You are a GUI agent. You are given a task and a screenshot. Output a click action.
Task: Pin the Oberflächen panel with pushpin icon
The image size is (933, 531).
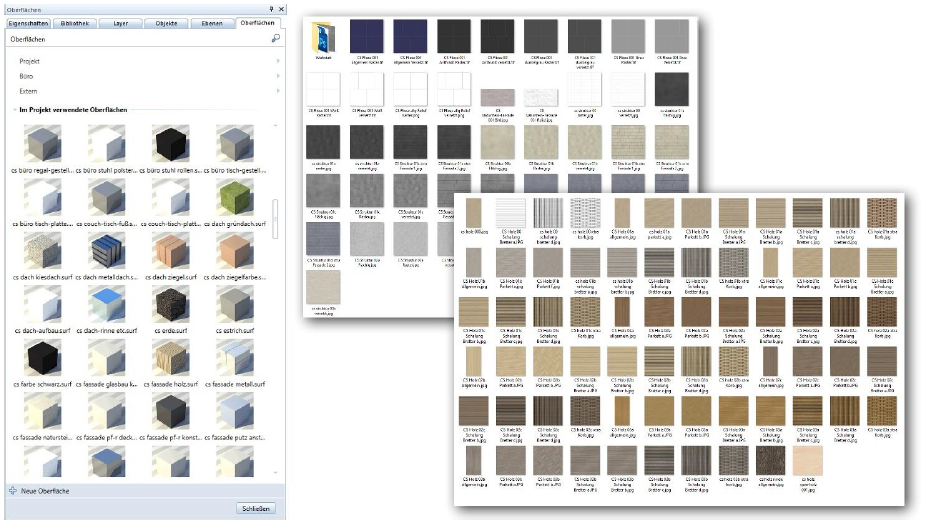271,8
